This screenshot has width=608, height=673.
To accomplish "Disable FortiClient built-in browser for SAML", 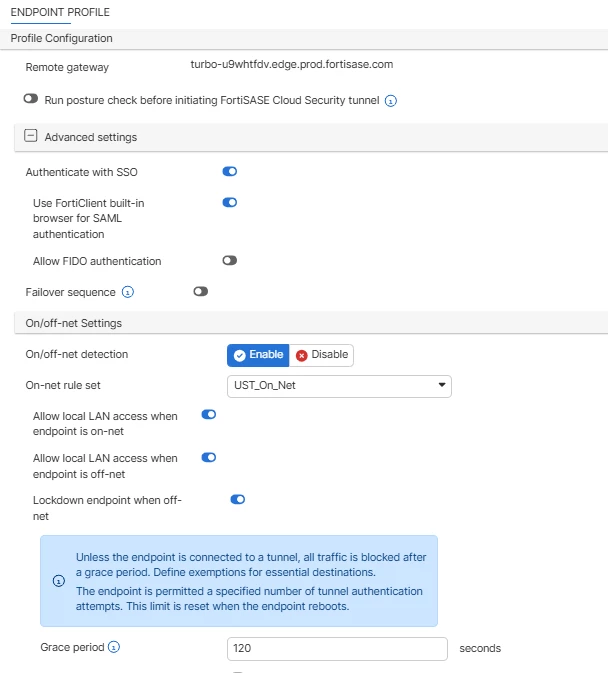I will [230, 203].
